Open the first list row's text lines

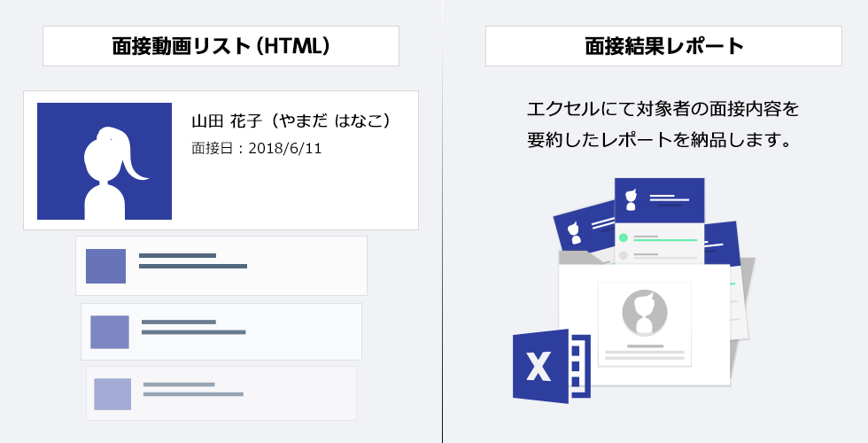pyautogui.click(x=193, y=260)
